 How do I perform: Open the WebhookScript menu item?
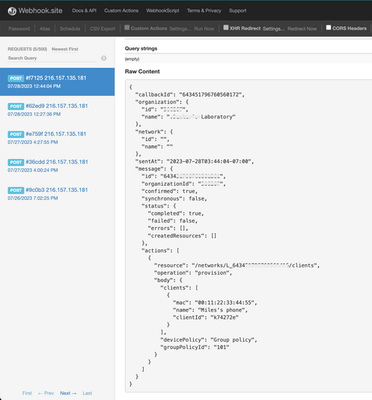(x=163, y=11)
